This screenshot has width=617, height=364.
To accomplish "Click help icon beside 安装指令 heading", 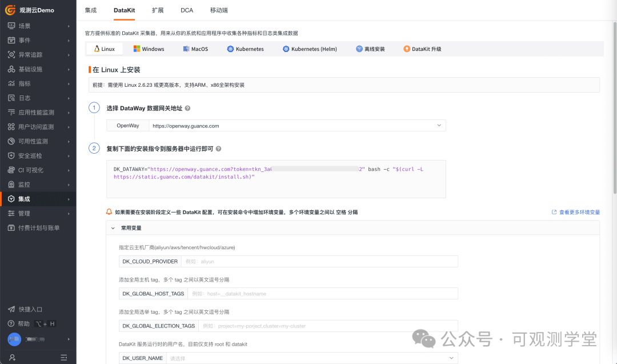I will click(x=218, y=149).
